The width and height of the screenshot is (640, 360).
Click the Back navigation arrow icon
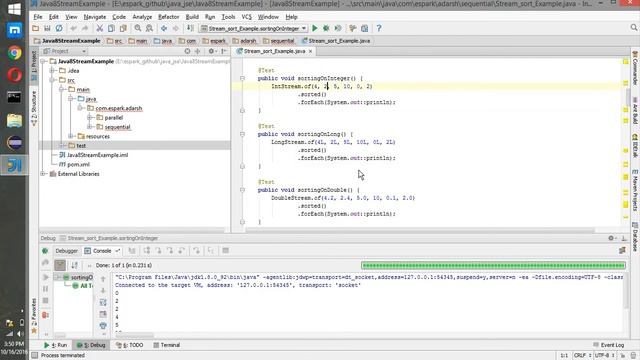(x=164, y=28)
